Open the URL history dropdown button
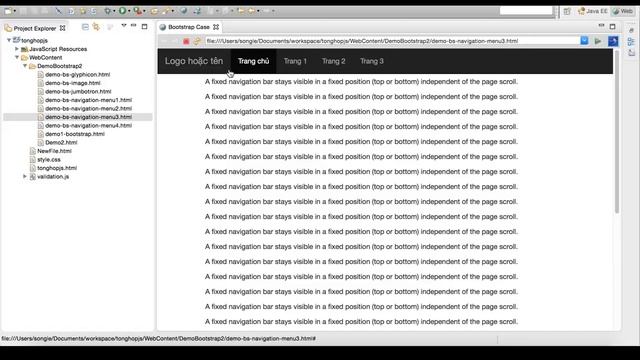Viewport: 640px width, 360px height. tap(584, 41)
